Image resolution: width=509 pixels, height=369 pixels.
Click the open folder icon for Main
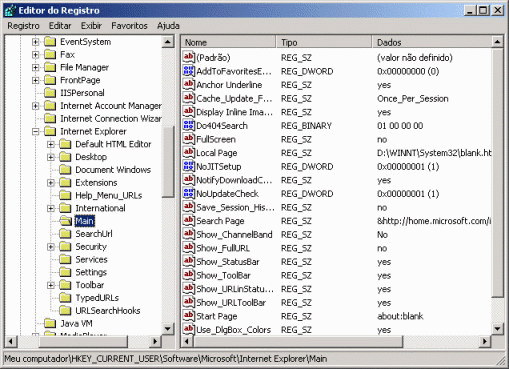[65, 221]
